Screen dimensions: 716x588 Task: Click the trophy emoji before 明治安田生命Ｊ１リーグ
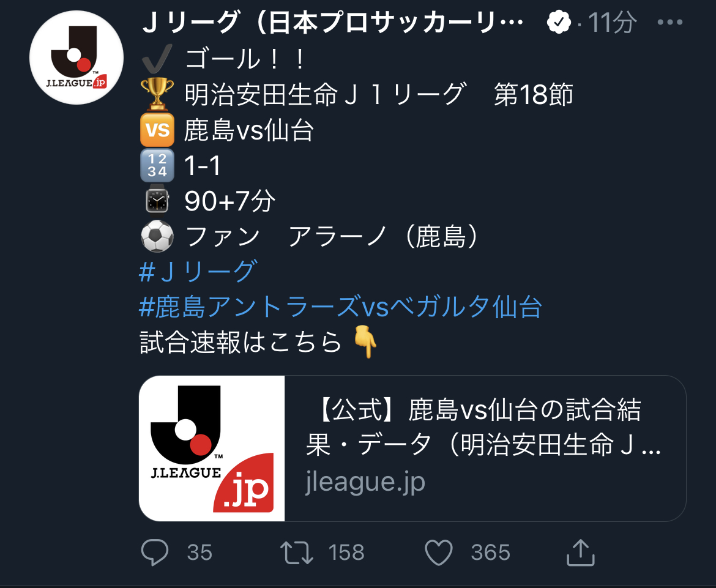[x=157, y=94]
